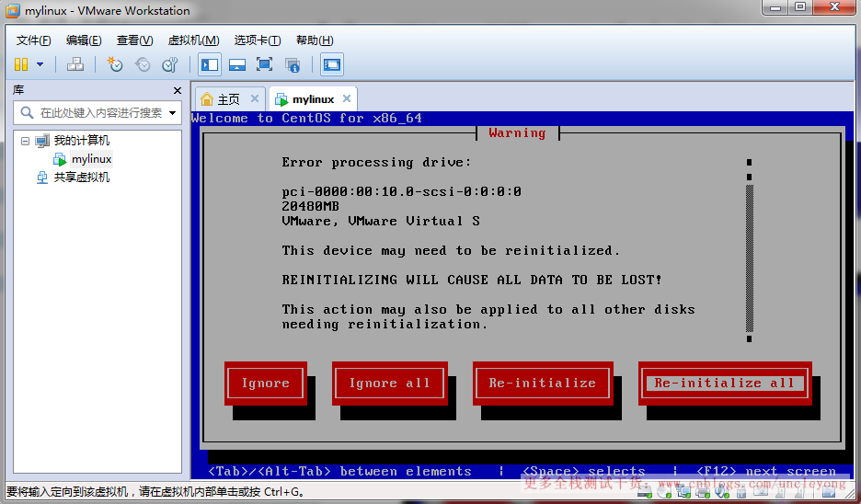
Task: Toggle the library sidebar view
Action: [210, 64]
